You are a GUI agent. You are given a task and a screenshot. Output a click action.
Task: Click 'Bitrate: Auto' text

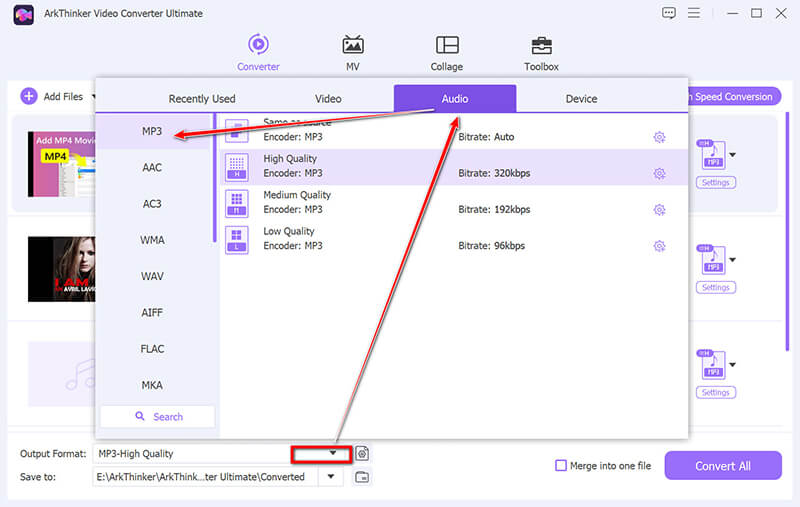point(486,137)
